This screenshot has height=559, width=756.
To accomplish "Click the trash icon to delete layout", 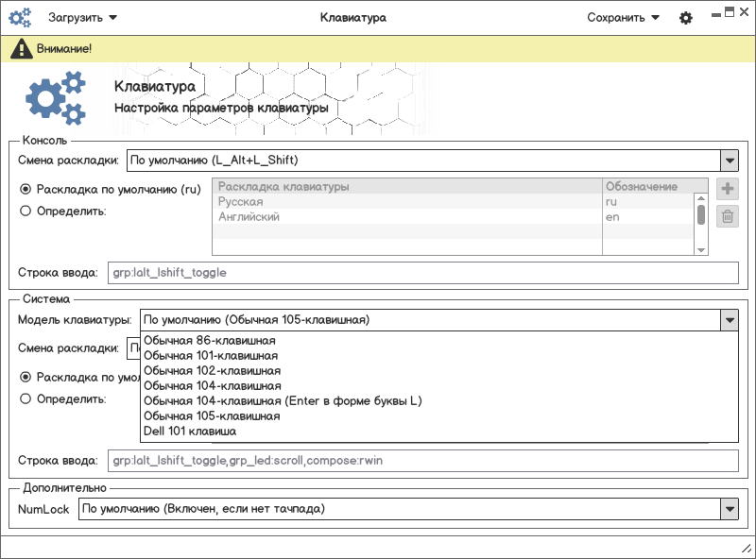I will coord(728,217).
